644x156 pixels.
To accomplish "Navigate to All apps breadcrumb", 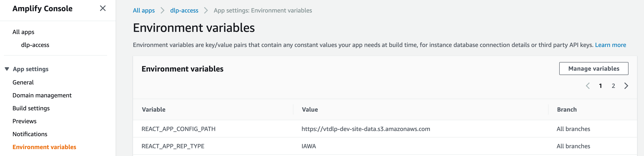I will point(143,11).
